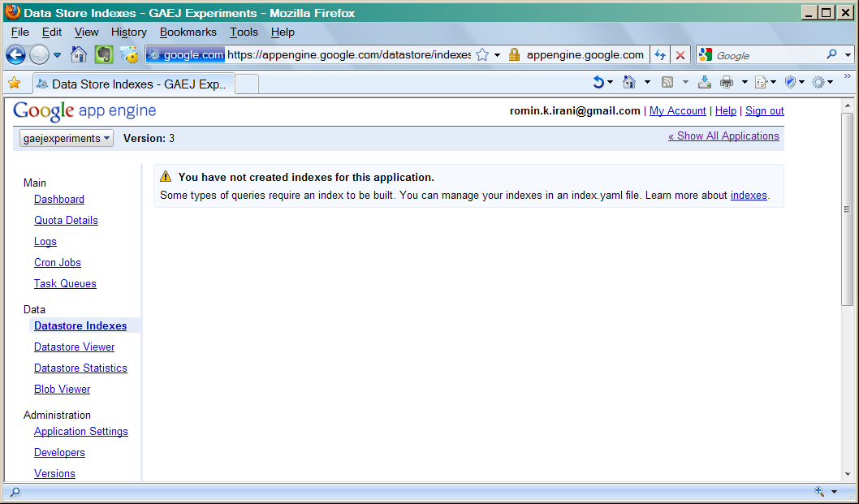
Task: Open the Google search engine selector icon
Action: coord(706,55)
